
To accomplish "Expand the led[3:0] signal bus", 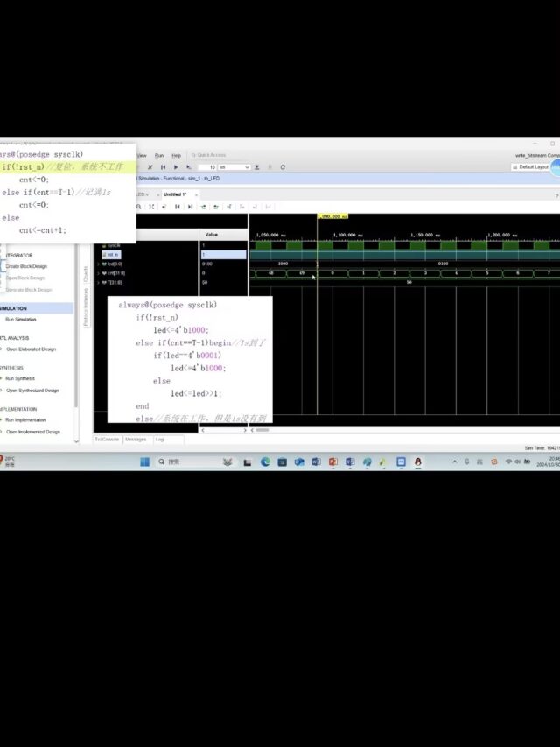I will click(99, 264).
